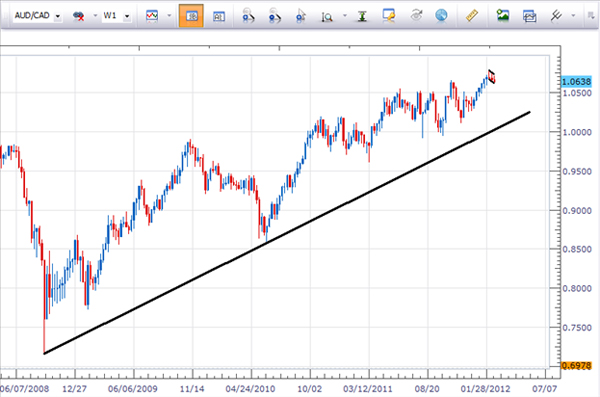Click the globe icon in toolbar
The height and width of the screenshot is (397, 600).
pos(441,16)
